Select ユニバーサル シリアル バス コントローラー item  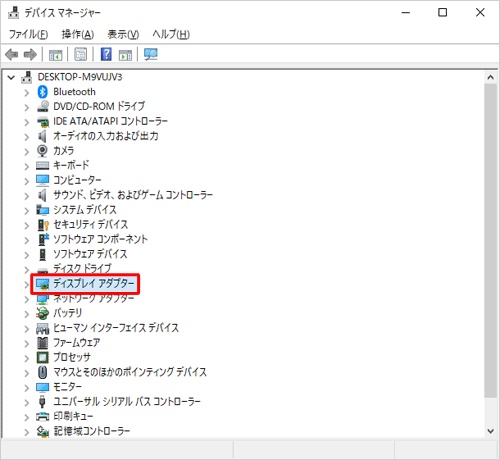point(127,401)
